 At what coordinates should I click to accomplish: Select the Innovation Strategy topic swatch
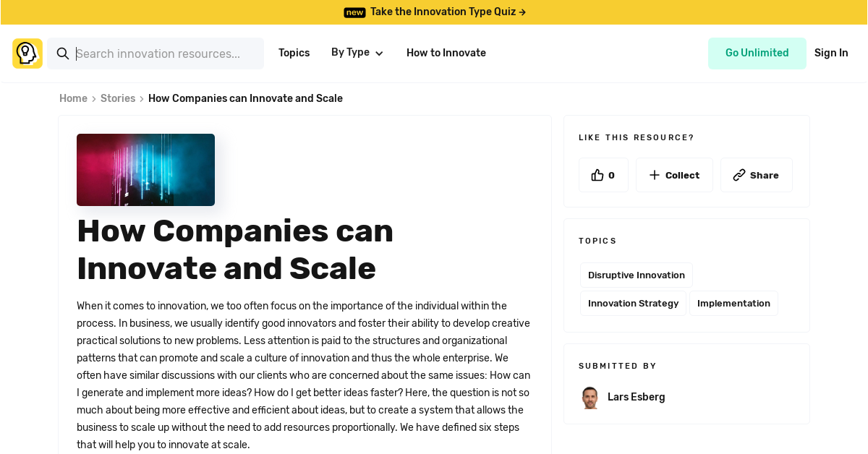[x=633, y=303]
